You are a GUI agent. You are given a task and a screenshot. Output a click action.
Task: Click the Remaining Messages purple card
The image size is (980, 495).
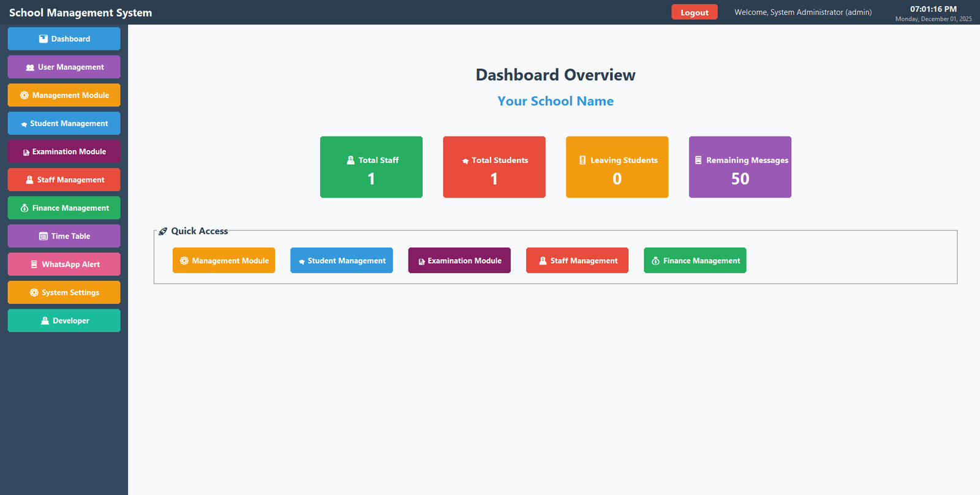740,167
